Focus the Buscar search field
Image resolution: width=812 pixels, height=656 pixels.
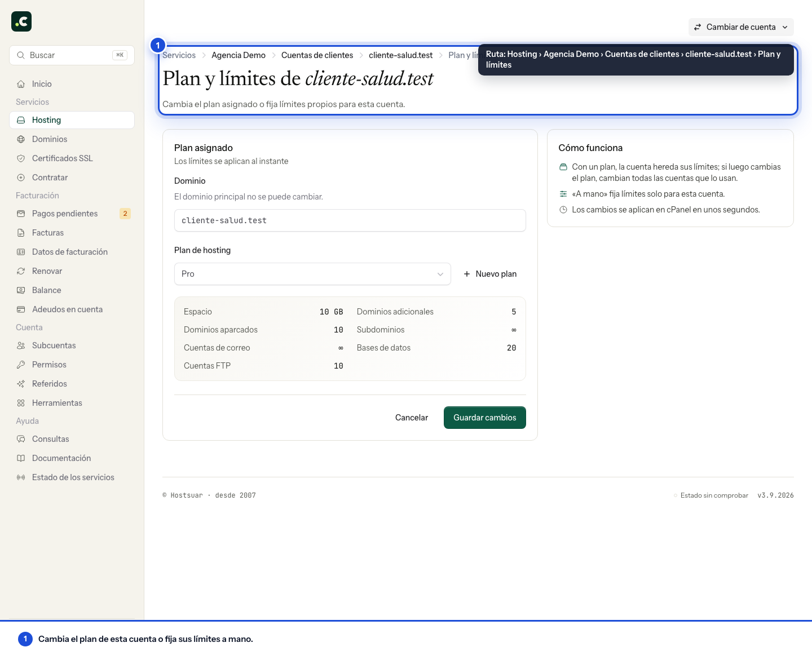point(72,55)
